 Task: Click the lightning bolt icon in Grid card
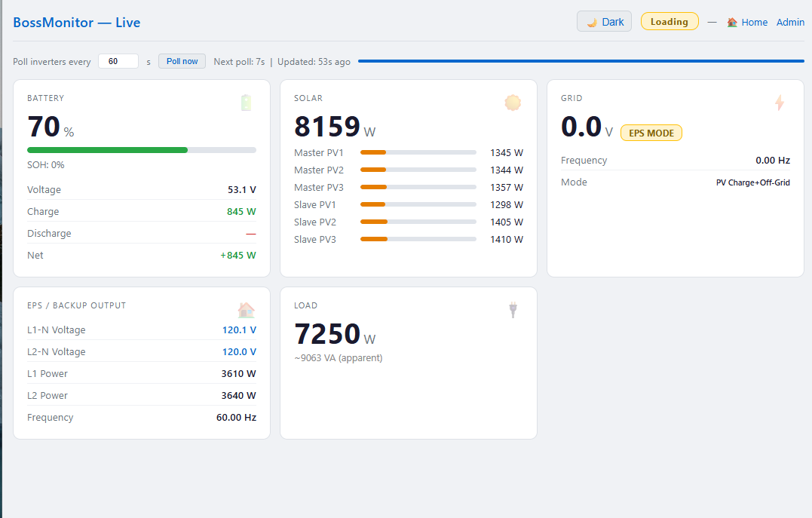780,103
